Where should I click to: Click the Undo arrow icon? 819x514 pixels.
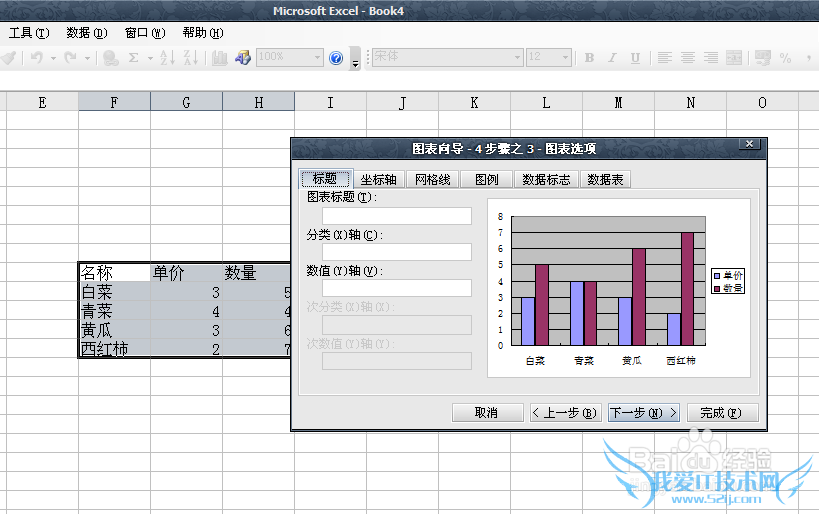click(x=37, y=57)
